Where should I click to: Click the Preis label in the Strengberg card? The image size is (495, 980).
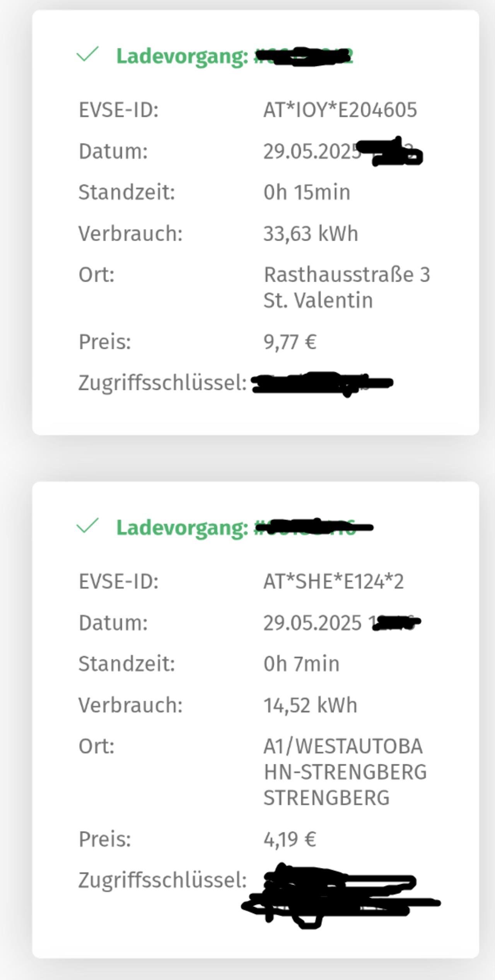click(105, 839)
